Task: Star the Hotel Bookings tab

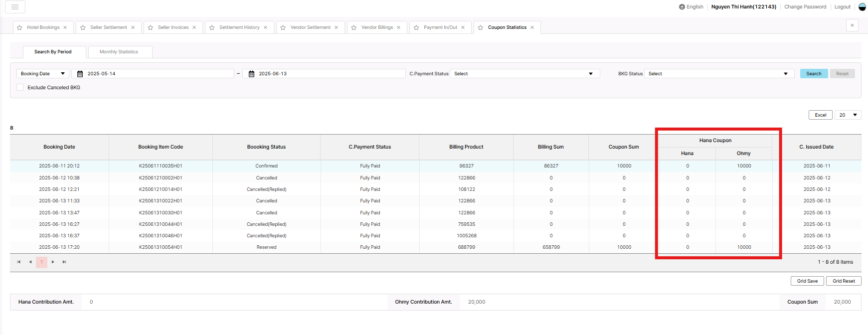Action: (19, 28)
